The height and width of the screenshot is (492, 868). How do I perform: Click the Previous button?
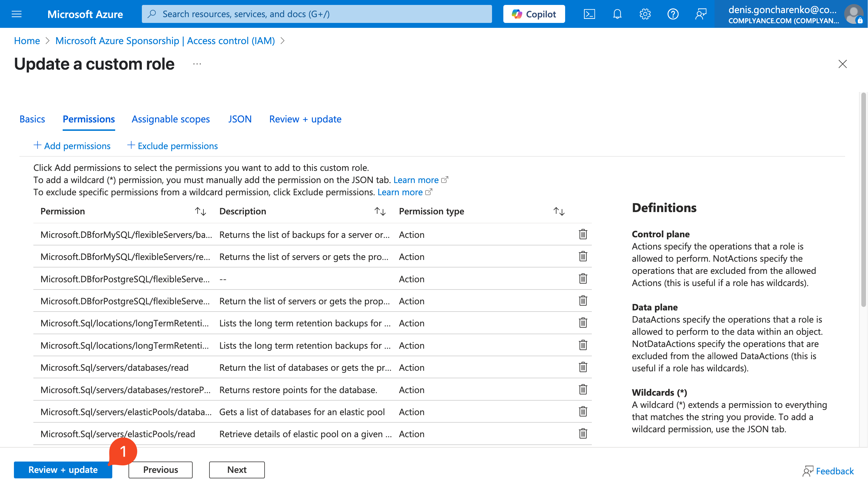tap(160, 470)
